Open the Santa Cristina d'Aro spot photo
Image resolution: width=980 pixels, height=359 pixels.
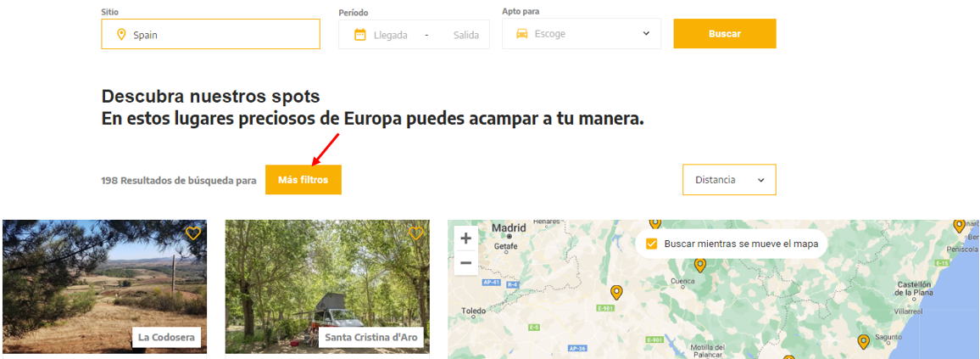[327, 287]
